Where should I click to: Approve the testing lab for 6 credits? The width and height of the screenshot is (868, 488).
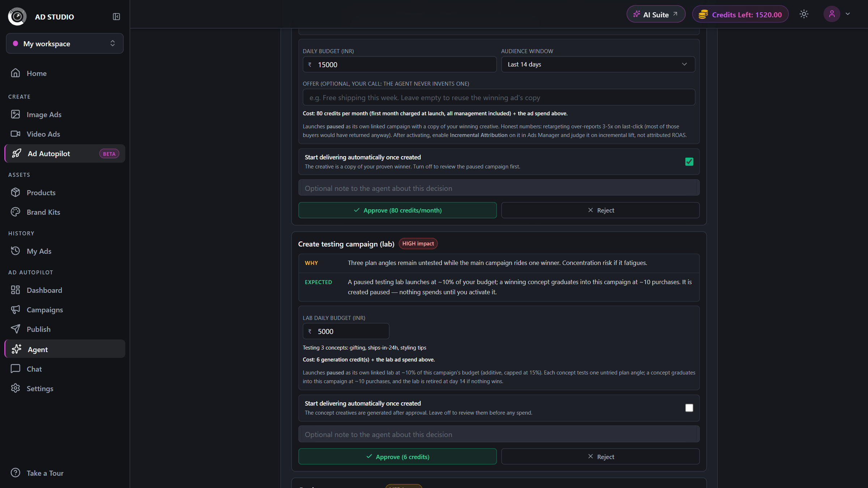[397, 457]
